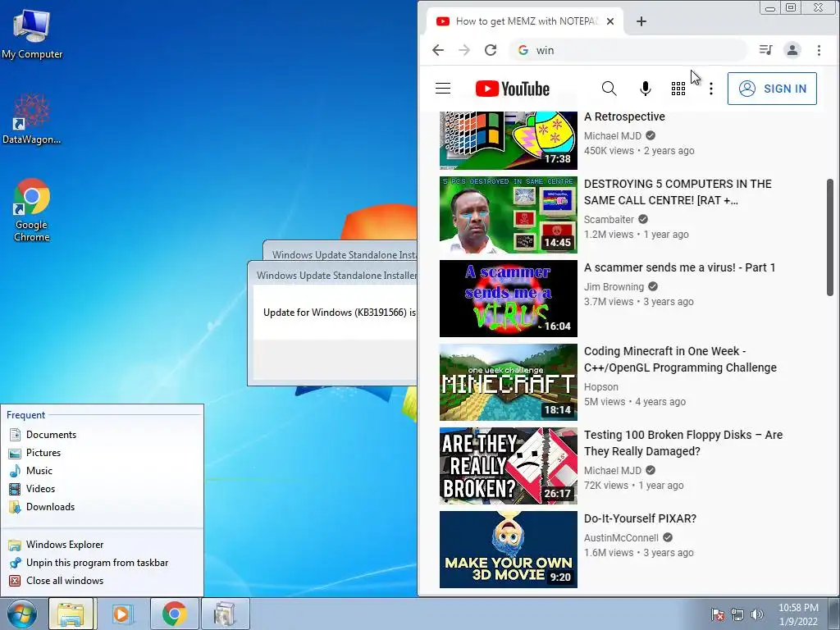840x630 pixels.
Task: Open 'A scammer sends me a virus' thumbnail
Action: tap(509, 299)
